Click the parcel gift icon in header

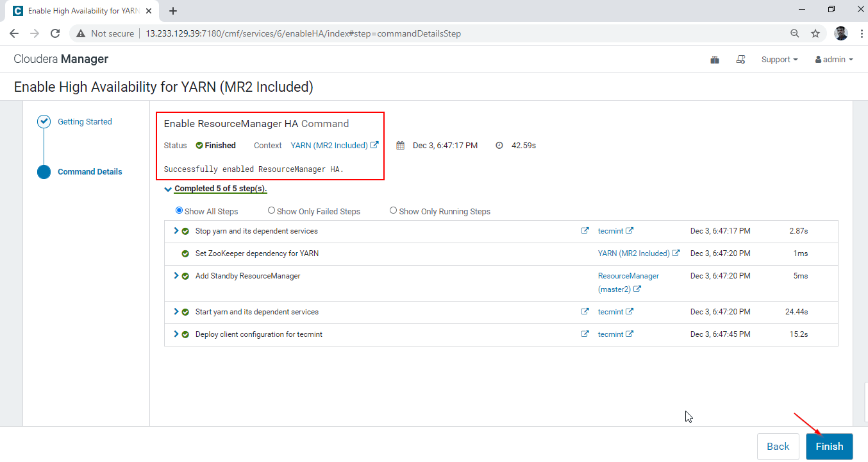715,60
